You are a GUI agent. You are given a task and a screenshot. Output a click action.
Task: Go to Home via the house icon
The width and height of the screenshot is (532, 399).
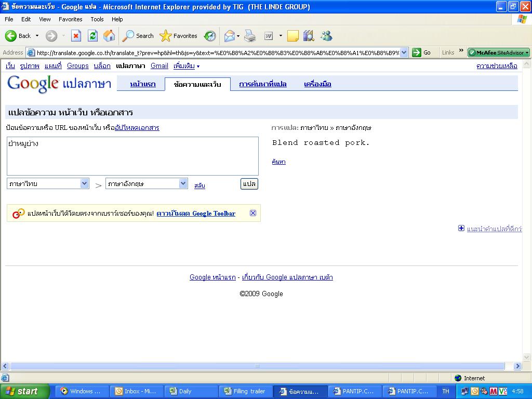[x=109, y=36]
